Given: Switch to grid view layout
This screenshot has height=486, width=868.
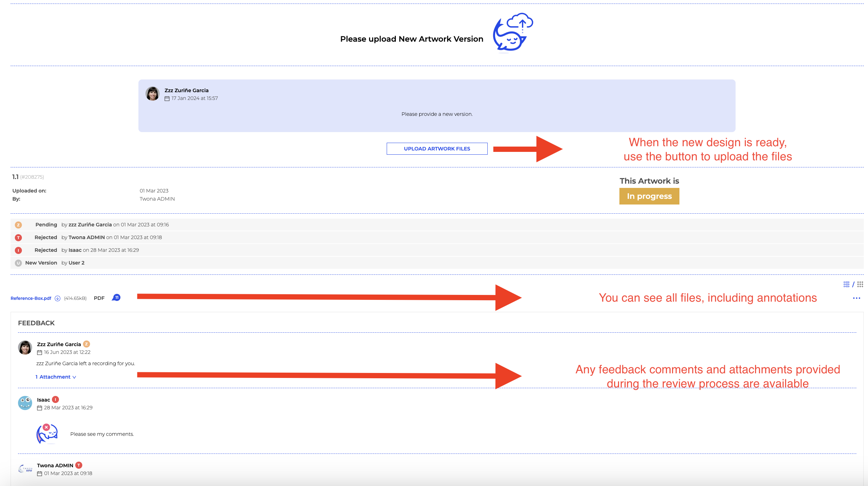Looking at the screenshot, I should 860,284.
